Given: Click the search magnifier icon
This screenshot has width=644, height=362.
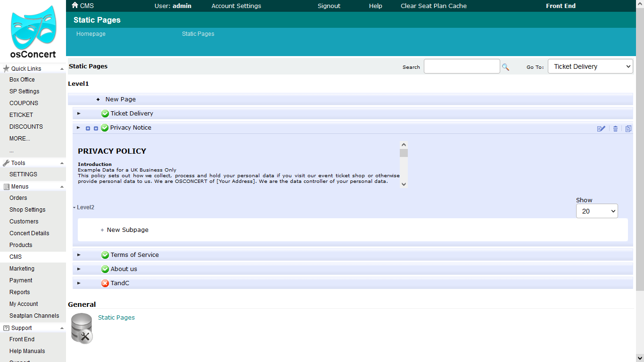Looking at the screenshot, I should point(505,67).
